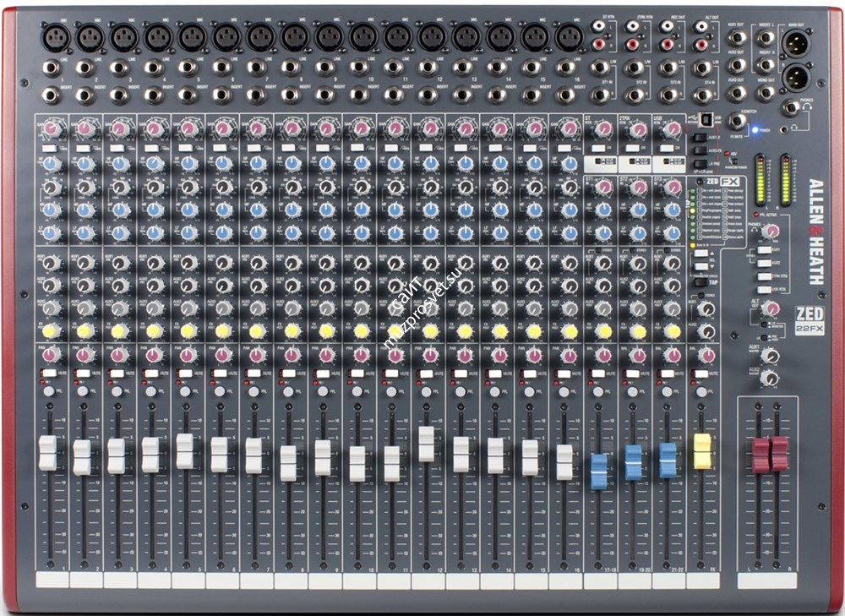Adjust the PHONES level knob
The image size is (845, 616).
tap(771, 232)
